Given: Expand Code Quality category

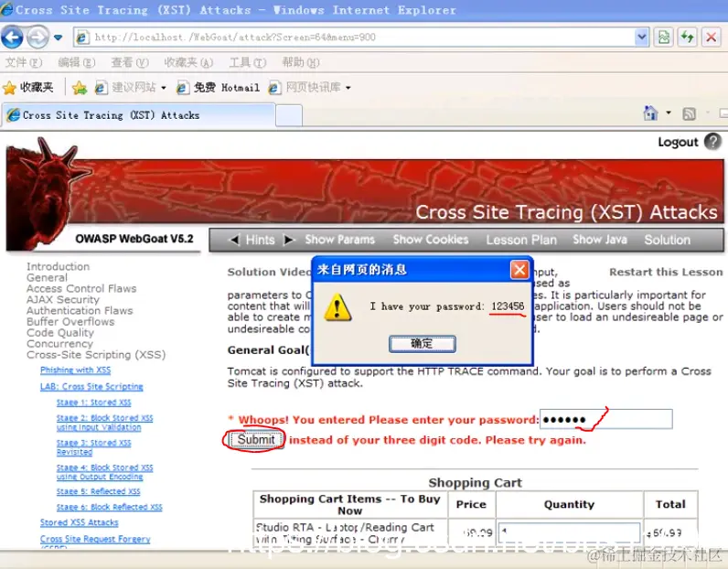Looking at the screenshot, I should [x=59, y=333].
